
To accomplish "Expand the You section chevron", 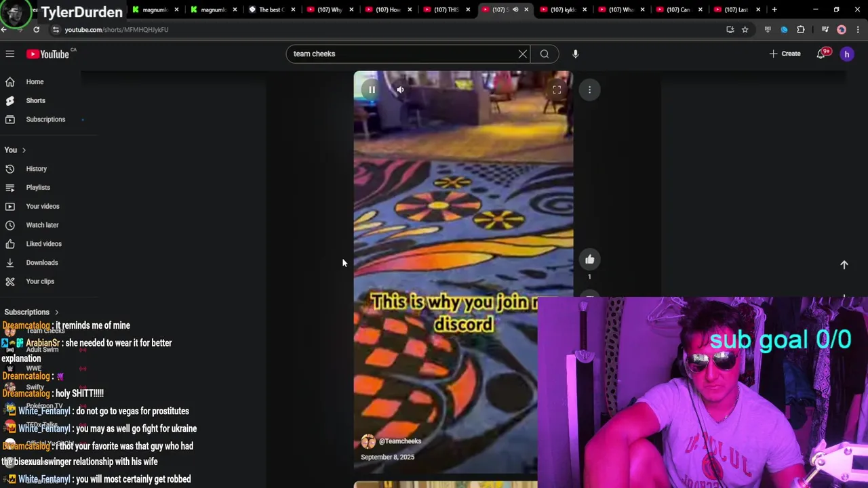I will coord(24,150).
